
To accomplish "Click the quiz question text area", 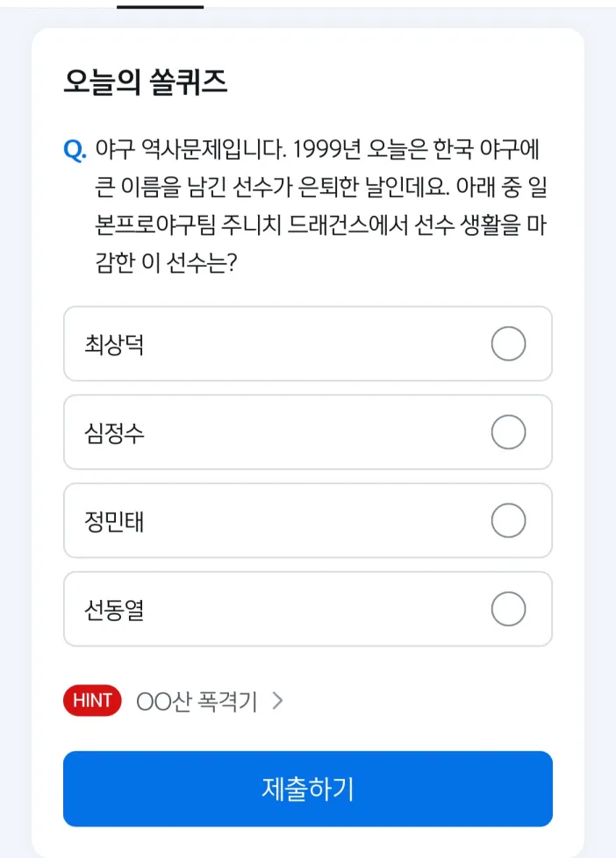I will [307, 202].
